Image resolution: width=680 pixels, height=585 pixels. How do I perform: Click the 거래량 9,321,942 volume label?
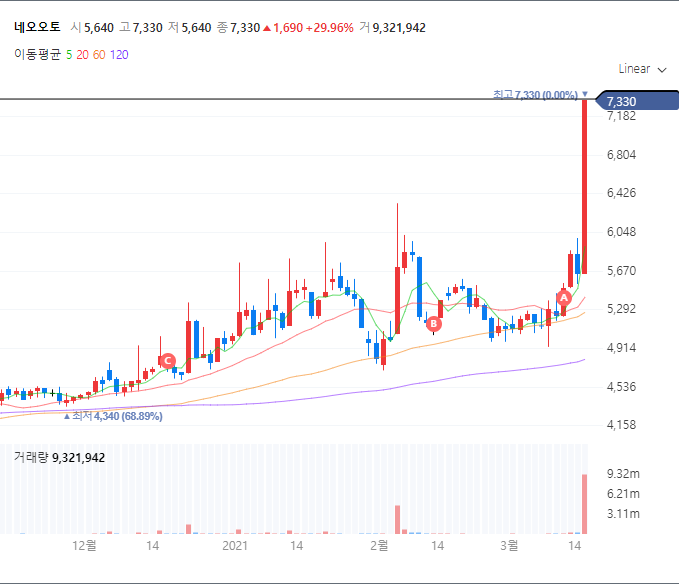[59, 458]
